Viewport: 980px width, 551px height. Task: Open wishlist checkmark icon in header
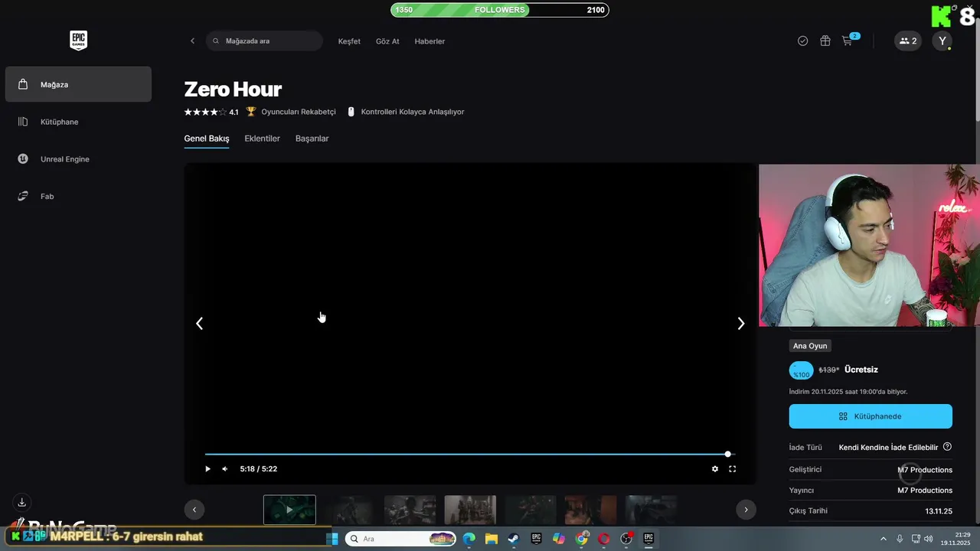point(802,41)
